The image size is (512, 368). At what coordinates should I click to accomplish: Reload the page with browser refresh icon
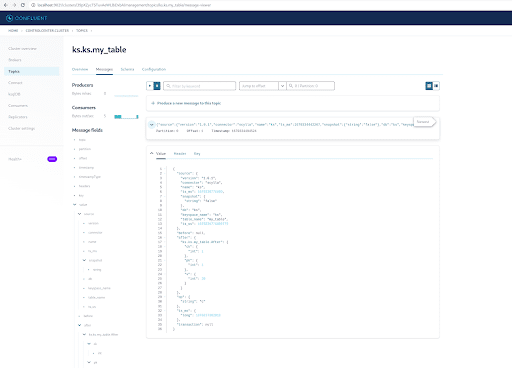point(23,5)
